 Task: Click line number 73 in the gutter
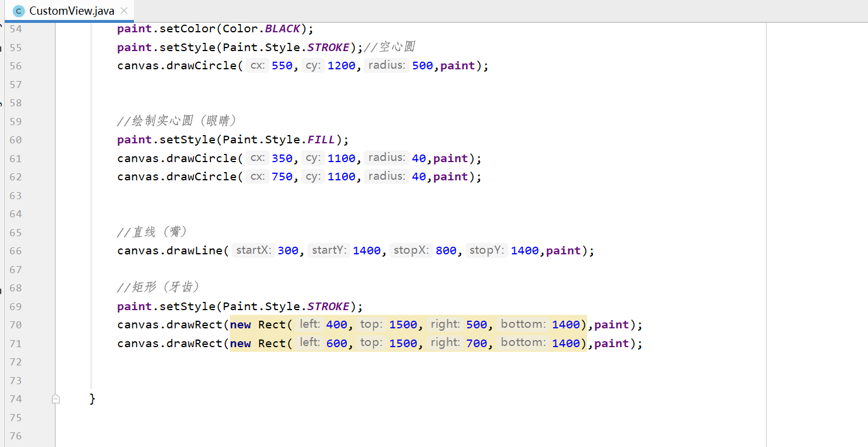tap(15, 381)
